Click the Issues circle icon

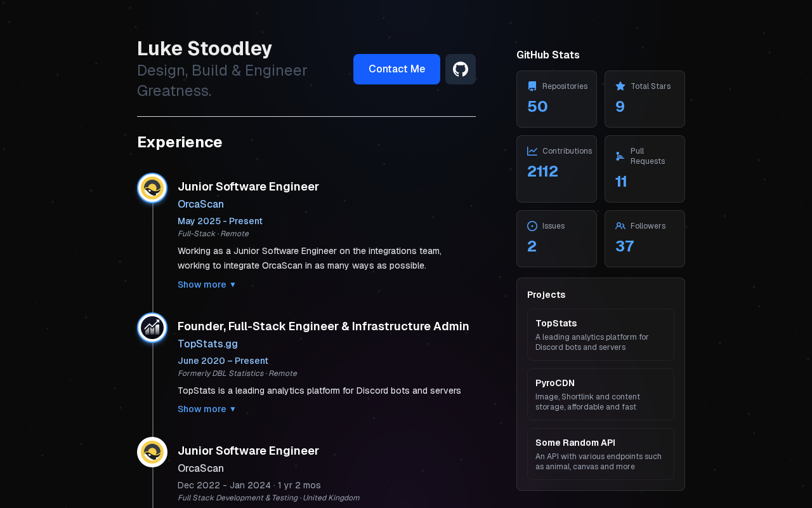point(532,226)
